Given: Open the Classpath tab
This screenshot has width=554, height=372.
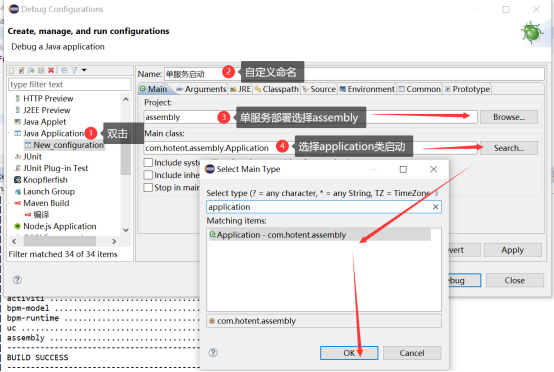Looking at the screenshot, I should (277, 89).
